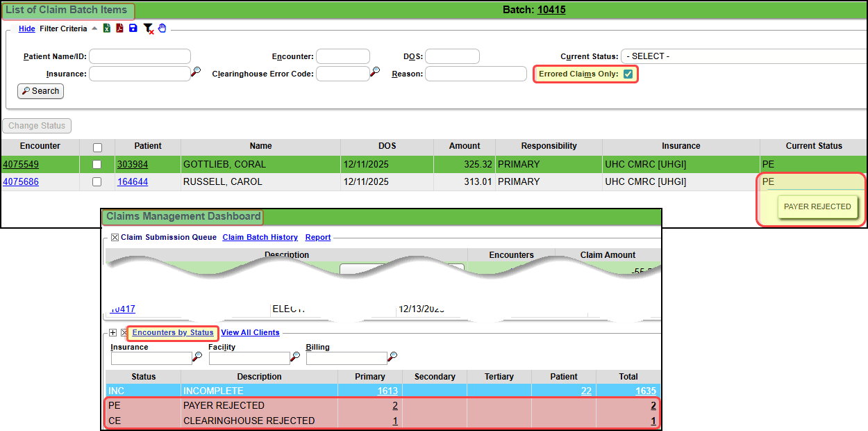The width and height of the screenshot is (868, 431).
Task: Export the list as PDF
Action: pyautogui.click(x=119, y=29)
